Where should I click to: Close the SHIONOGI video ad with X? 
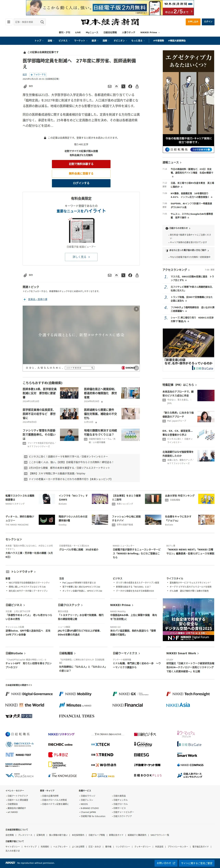pos(136,309)
